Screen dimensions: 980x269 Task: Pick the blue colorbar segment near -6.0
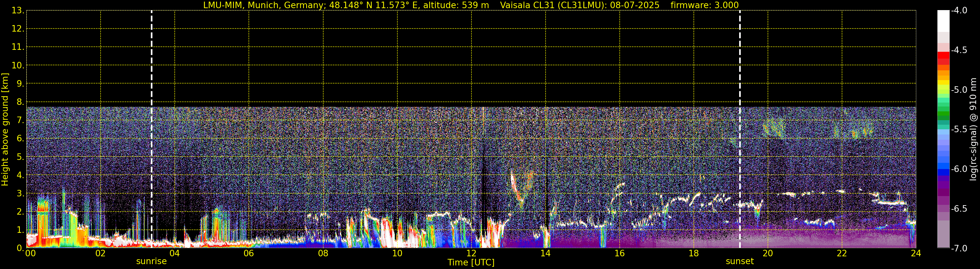click(943, 168)
